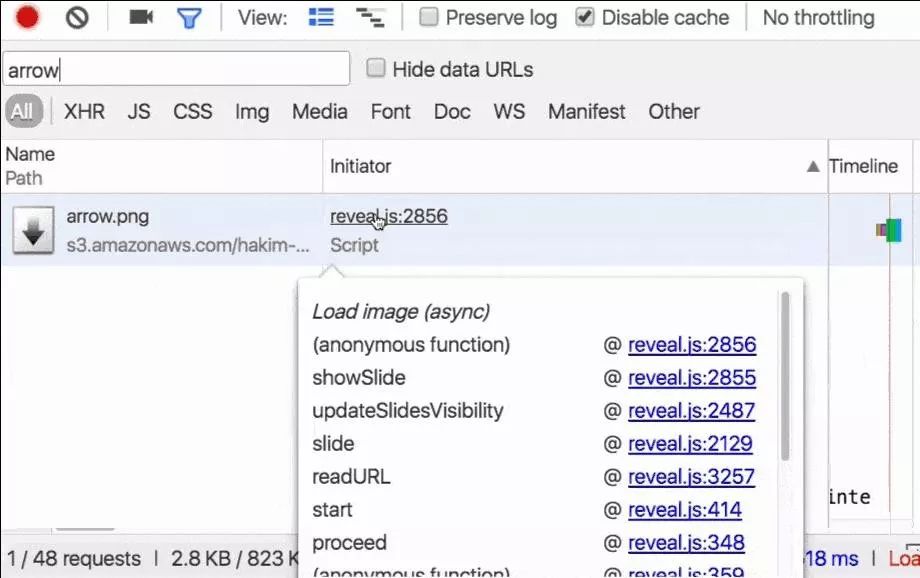The width and height of the screenshot is (920, 578).
Task: Click the Timeline column header
Action: pos(863,167)
